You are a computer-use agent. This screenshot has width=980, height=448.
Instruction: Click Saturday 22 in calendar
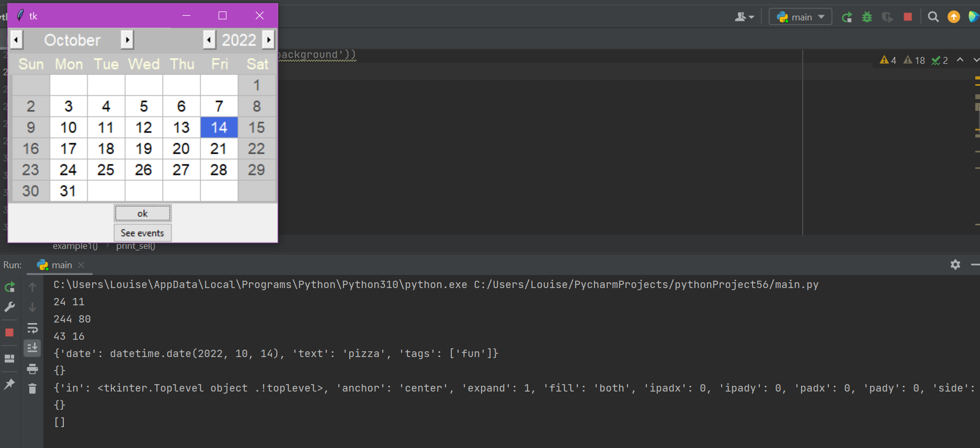tap(257, 148)
